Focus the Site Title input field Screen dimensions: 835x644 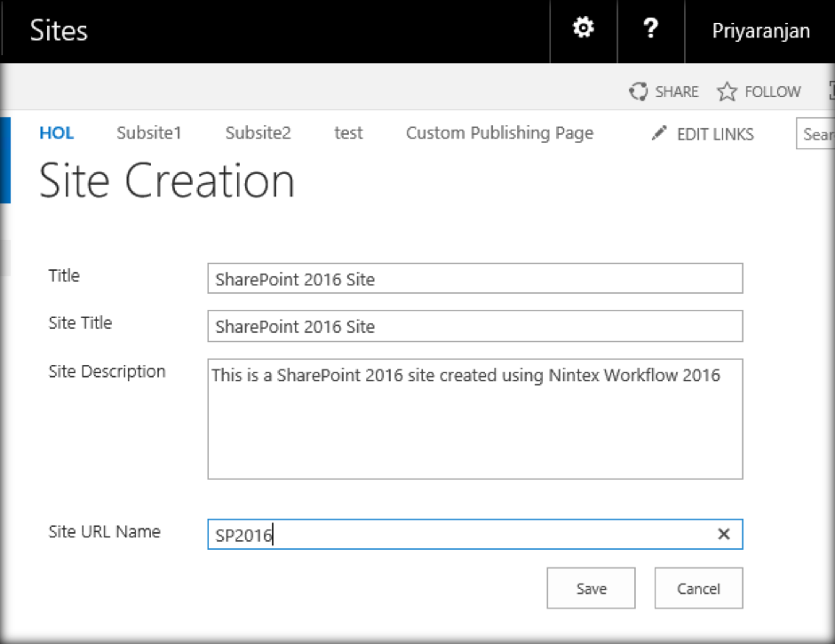pos(474,326)
